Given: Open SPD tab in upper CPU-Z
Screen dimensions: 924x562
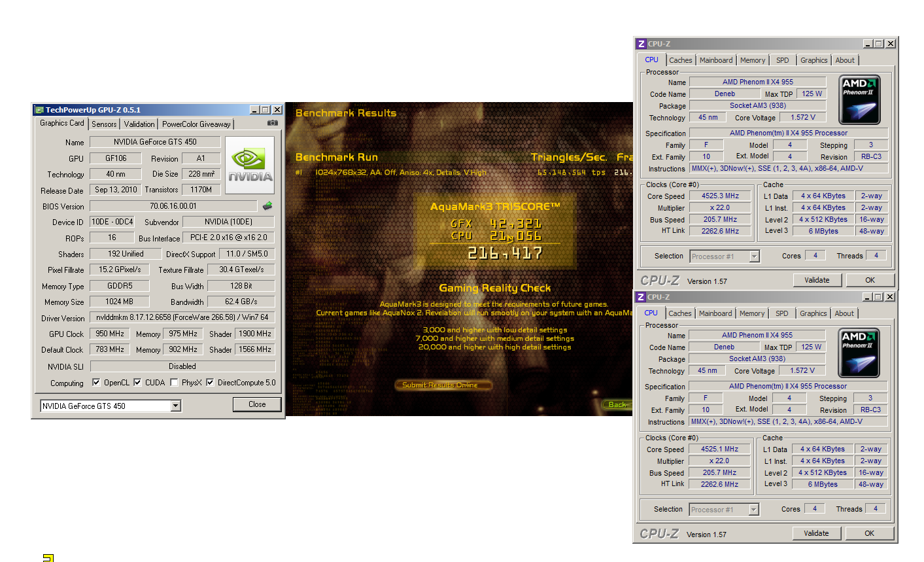Looking at the screenshot, I should (x=783, y=60).
